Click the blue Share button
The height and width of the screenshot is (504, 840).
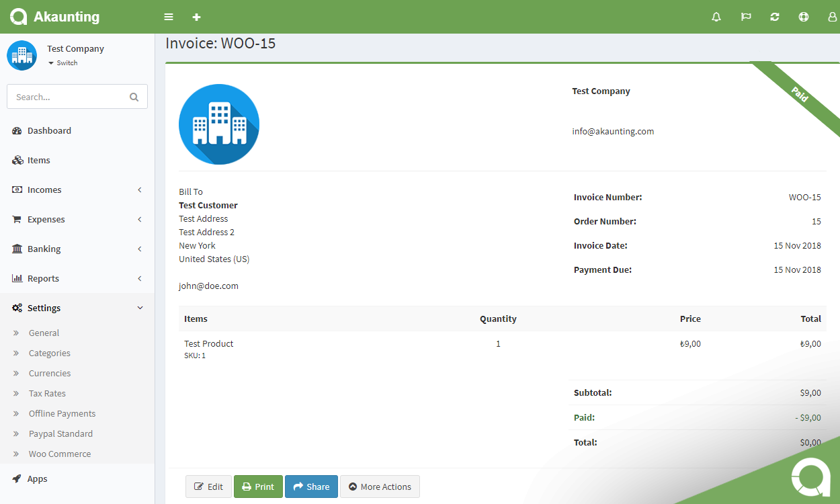(311, 487)
